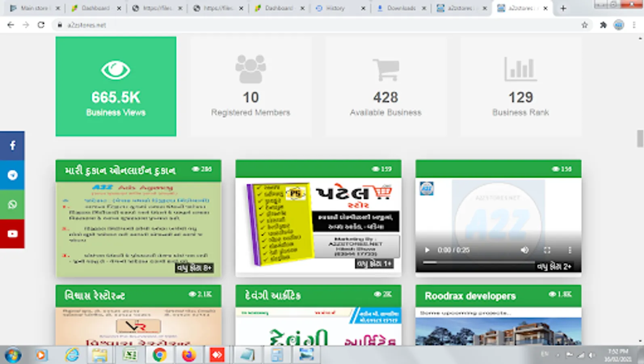Click the Patel store advertisement image
The width and height of the screenshot is (644, 364).
[318, 225]
